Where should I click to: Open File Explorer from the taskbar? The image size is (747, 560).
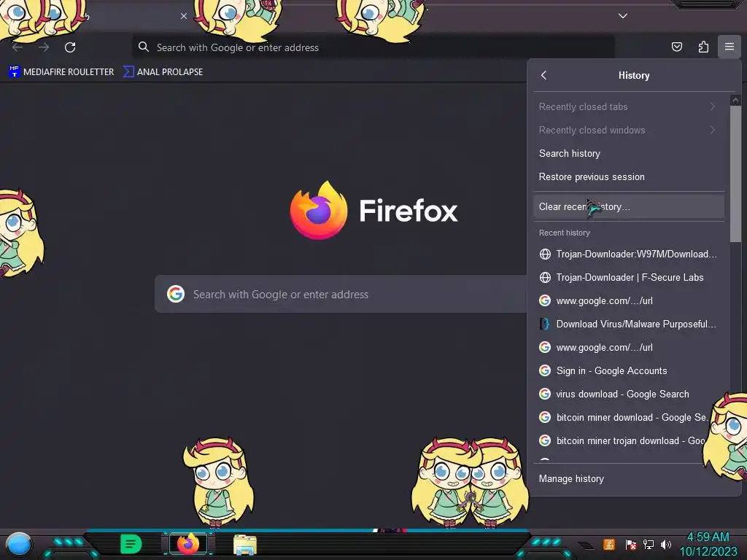point(245,545)
